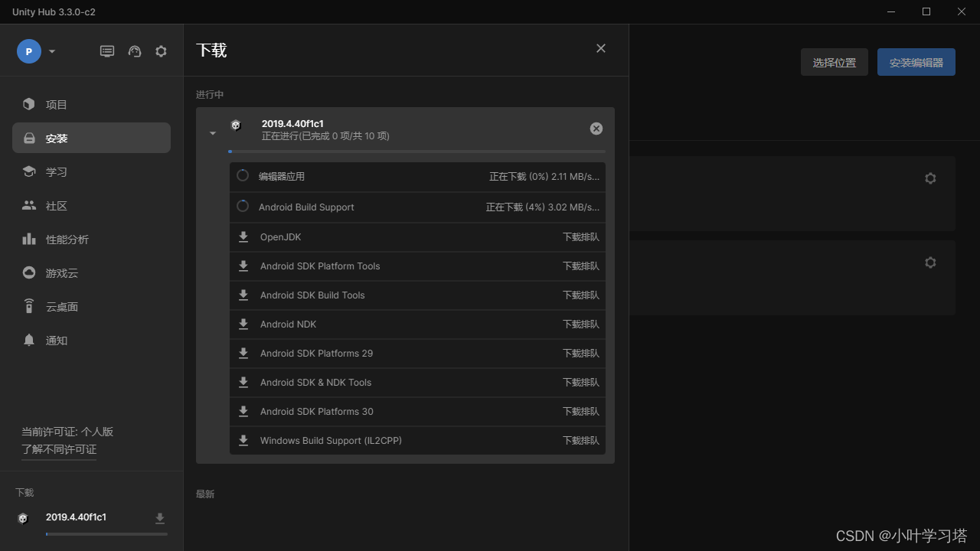980x551 pixels.
Task: Collapse the 2019.4.40f1c1 download details
Action: point(213,133)
